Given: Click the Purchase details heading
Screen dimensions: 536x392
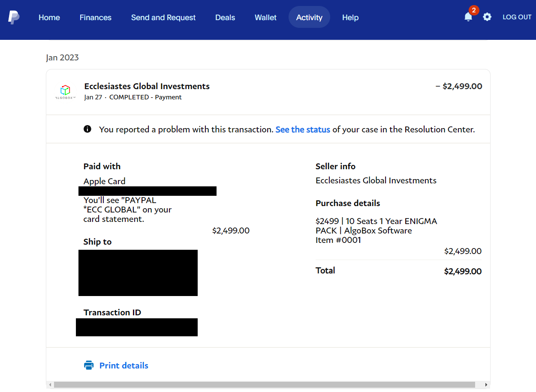Looking at the screenshot, I should [348, 203].
